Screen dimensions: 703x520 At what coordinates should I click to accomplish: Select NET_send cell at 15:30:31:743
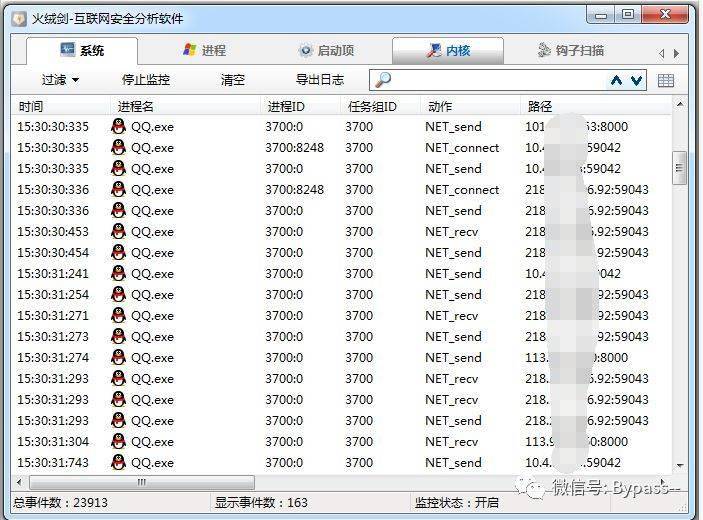coord(453,463)
